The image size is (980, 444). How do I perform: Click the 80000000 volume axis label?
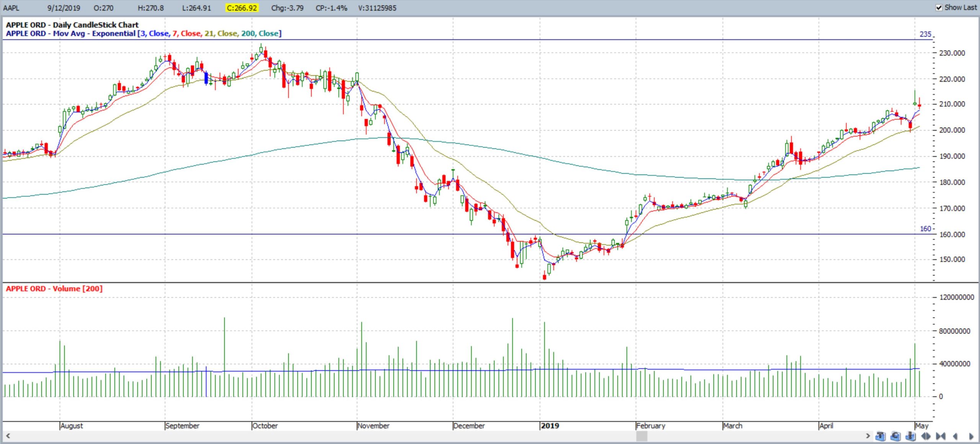click(x=955, y=331)
